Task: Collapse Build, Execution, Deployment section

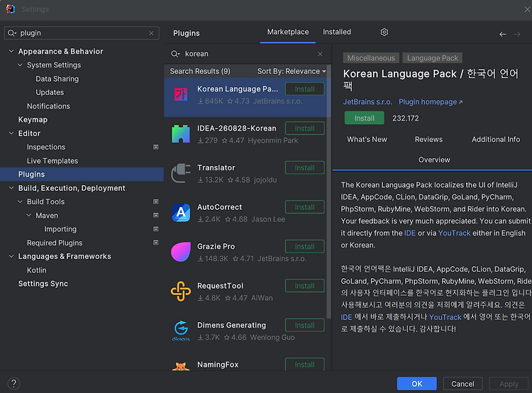Action: (x=11, y=188)
